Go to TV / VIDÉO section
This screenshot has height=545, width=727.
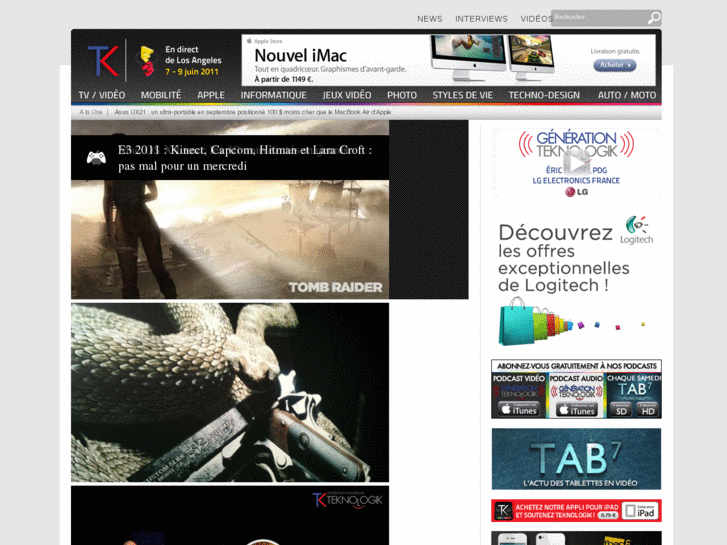click(x=102, y=95)
